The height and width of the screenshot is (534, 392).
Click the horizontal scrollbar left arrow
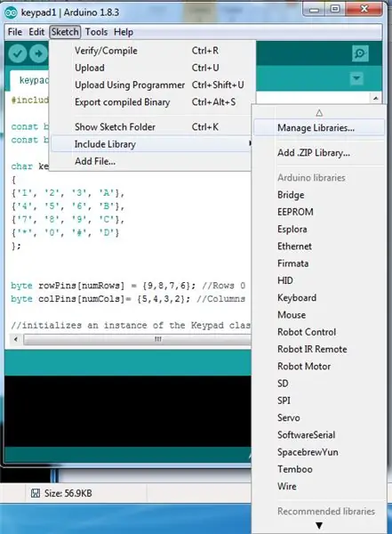pos(16,339)
